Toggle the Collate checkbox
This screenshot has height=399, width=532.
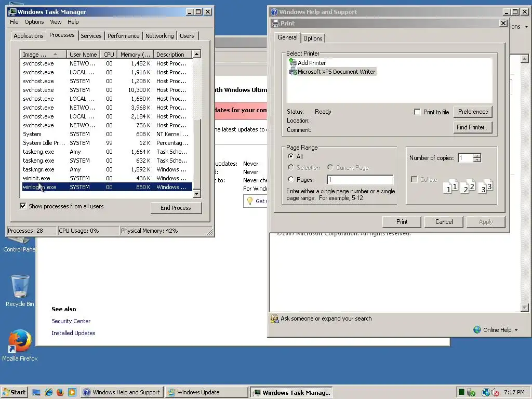coord(414,179)
